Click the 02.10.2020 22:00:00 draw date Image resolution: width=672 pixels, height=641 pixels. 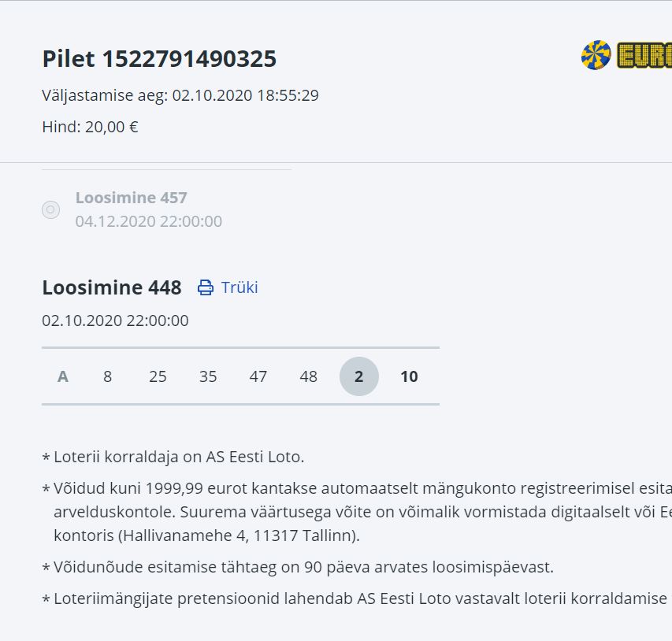(115, 320)
